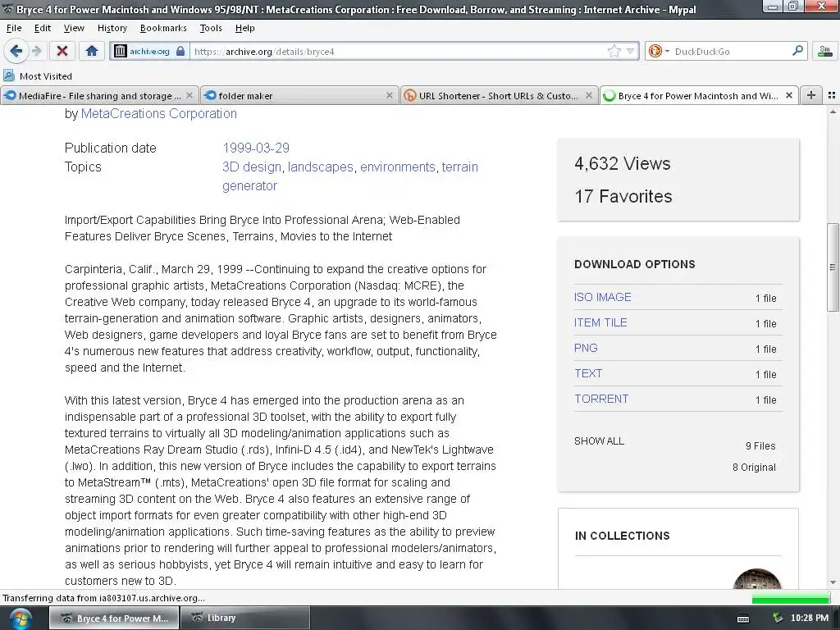
Task: Stop loading with the red X button
Action: click(62, 51)
